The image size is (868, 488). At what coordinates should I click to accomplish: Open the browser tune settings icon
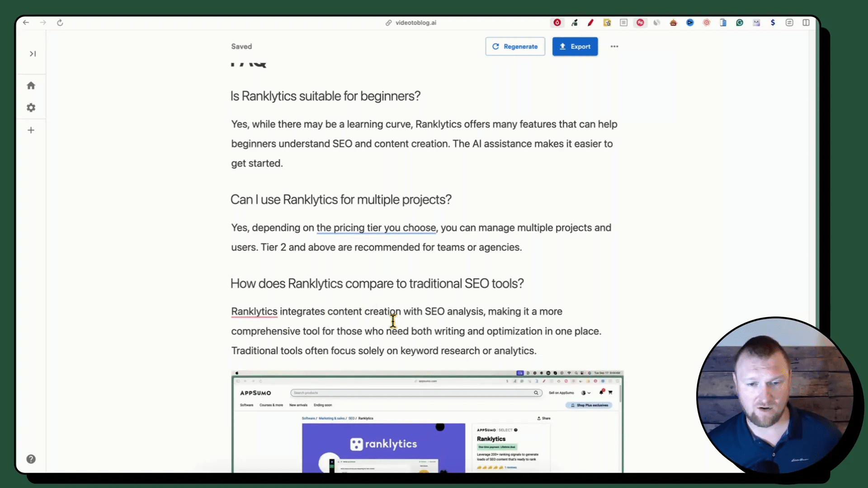pos(789,23)
